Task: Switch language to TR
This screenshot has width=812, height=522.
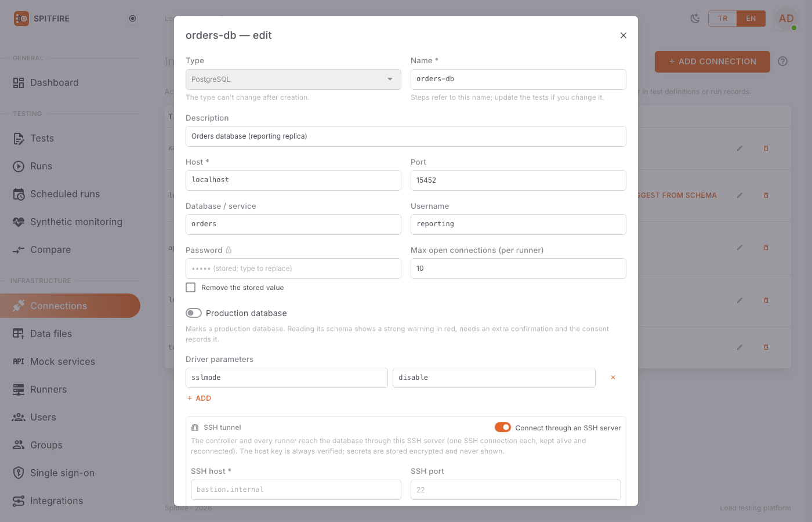Action: tap(723, 19)
